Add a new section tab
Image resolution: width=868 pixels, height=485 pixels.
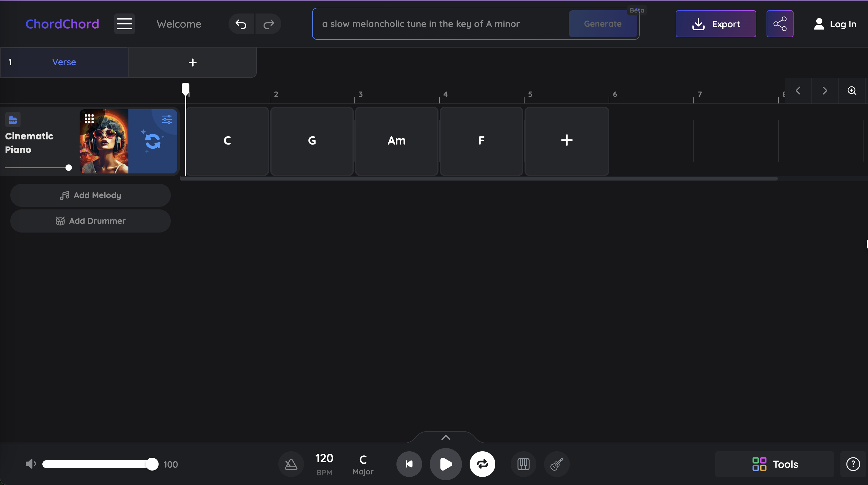click(192, 62)
